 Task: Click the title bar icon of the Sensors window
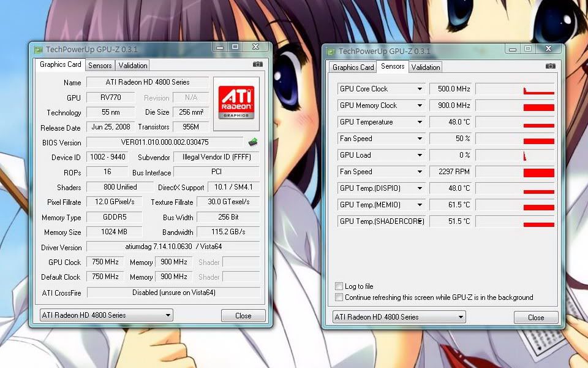[331, 51]
